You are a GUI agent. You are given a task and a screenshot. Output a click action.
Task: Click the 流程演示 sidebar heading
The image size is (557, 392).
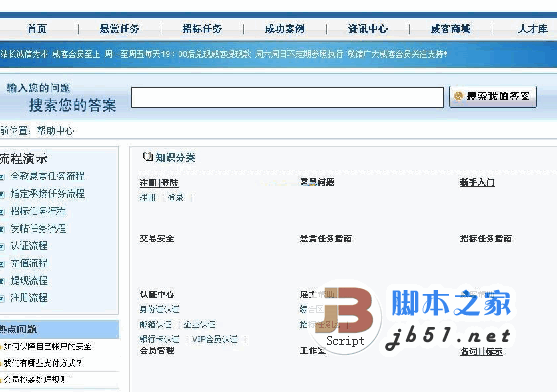23,159
